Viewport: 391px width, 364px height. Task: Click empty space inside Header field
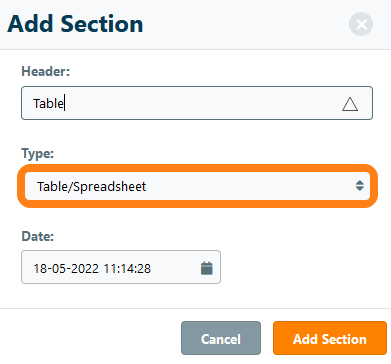click(200, 103)
